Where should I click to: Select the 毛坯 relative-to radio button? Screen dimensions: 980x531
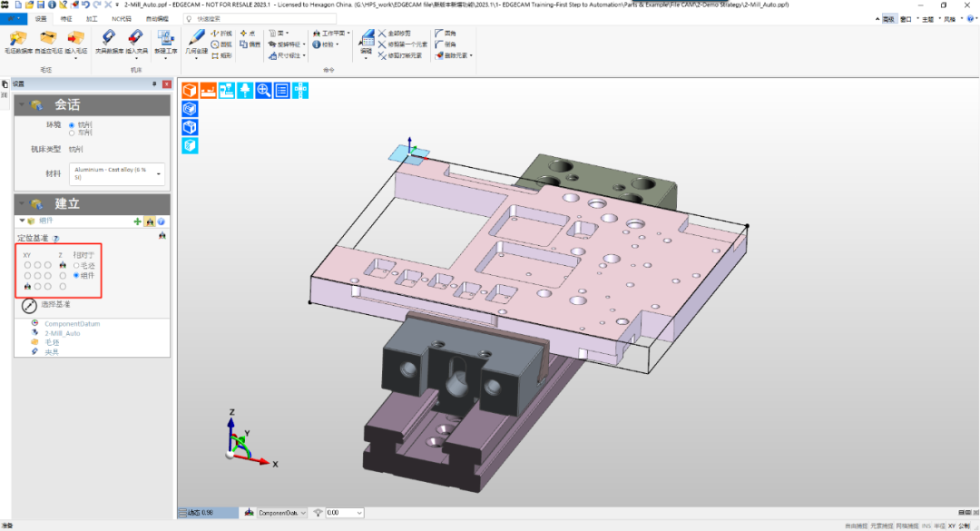pyautogui.click(x=76, y=266)
